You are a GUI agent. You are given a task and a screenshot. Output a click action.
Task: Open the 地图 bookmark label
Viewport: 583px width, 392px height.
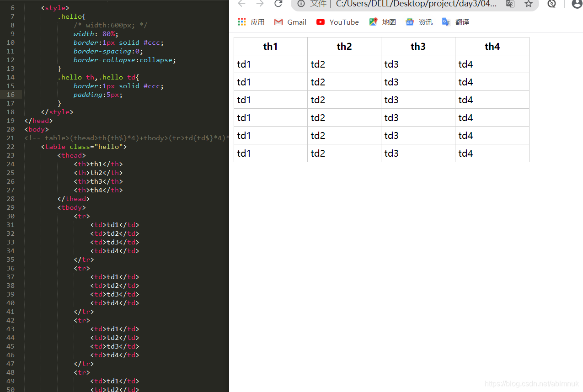[x=389, y=22]
